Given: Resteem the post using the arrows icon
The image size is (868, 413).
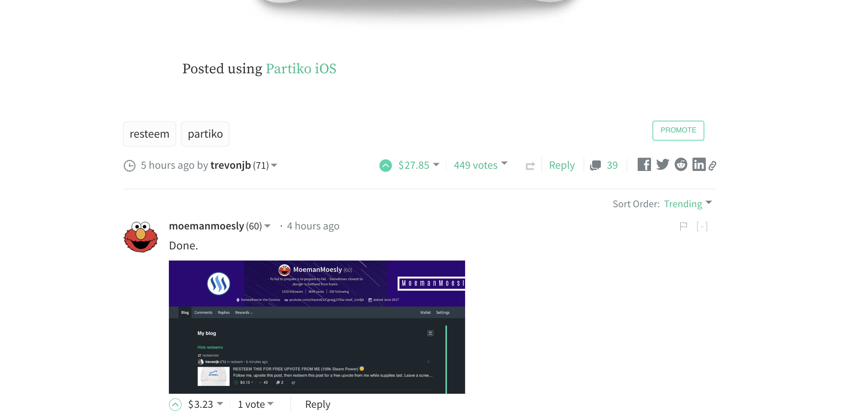Looking at the screenshot, I should tap(530, 165).
